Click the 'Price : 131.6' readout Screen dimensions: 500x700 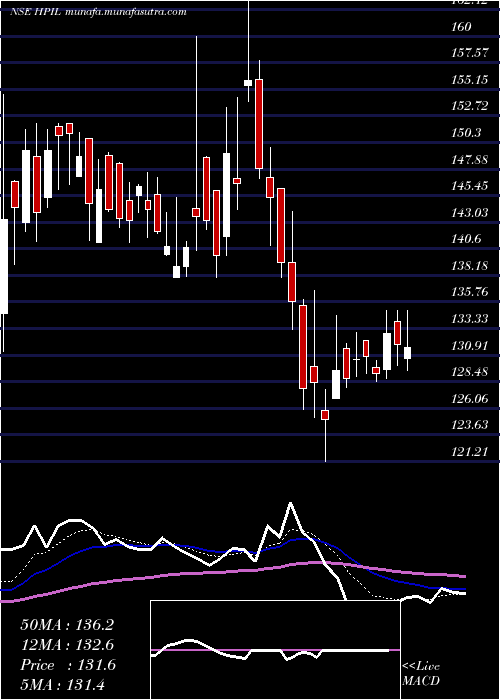(68, 665)
